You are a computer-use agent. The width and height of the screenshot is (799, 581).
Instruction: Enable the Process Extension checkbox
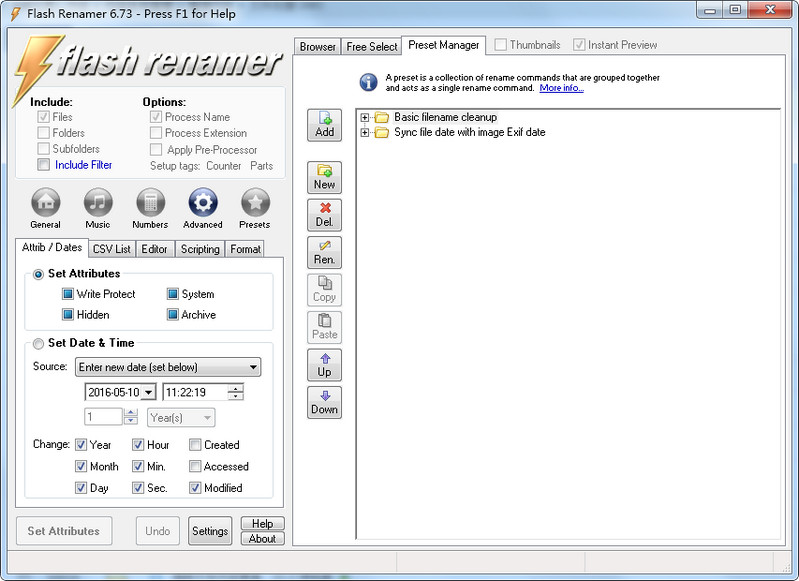tap(156, 133)
